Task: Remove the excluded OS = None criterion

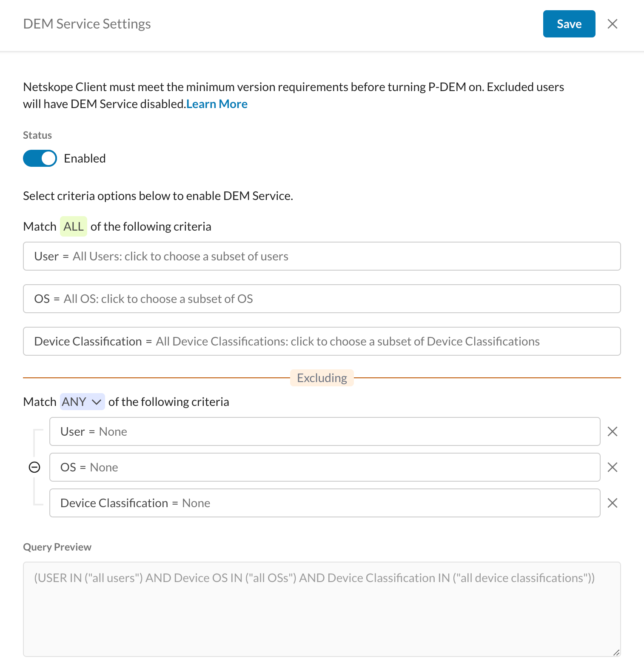Action: (x=612, y=467)
